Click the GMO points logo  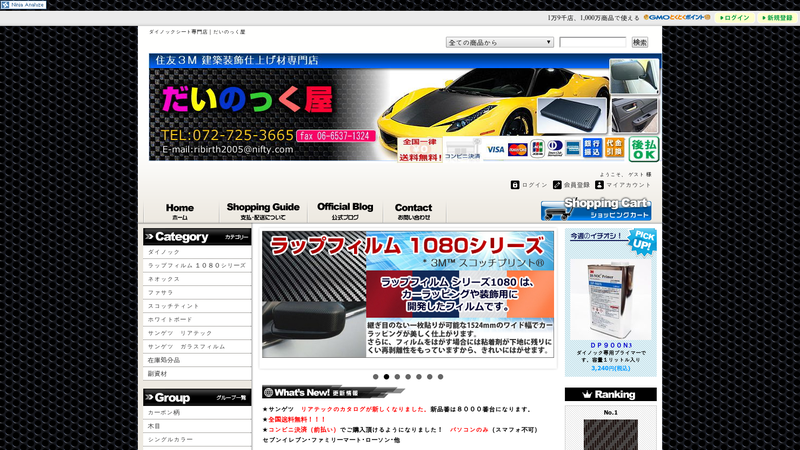(677, 17)
